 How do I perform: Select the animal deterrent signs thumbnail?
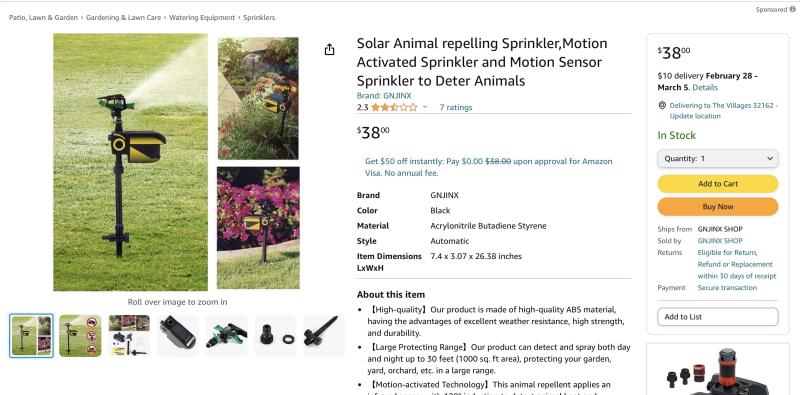[x=80, y=335]
